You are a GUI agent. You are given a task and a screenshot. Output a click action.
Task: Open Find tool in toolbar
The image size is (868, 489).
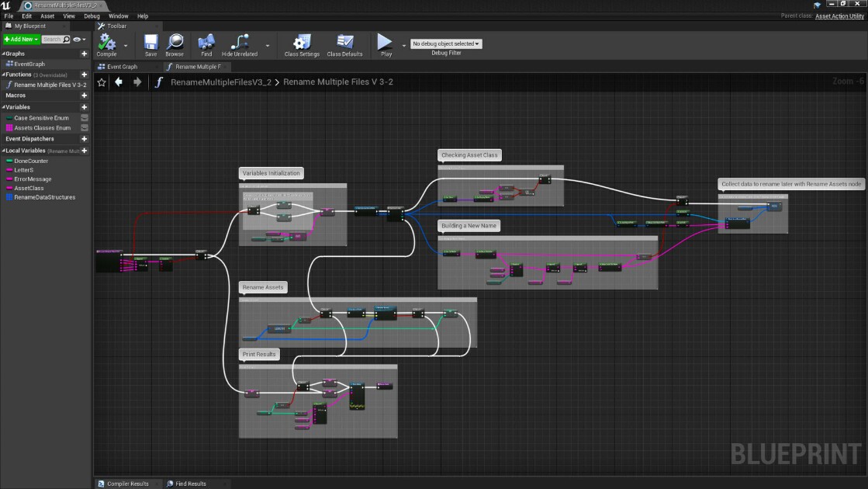206,43
